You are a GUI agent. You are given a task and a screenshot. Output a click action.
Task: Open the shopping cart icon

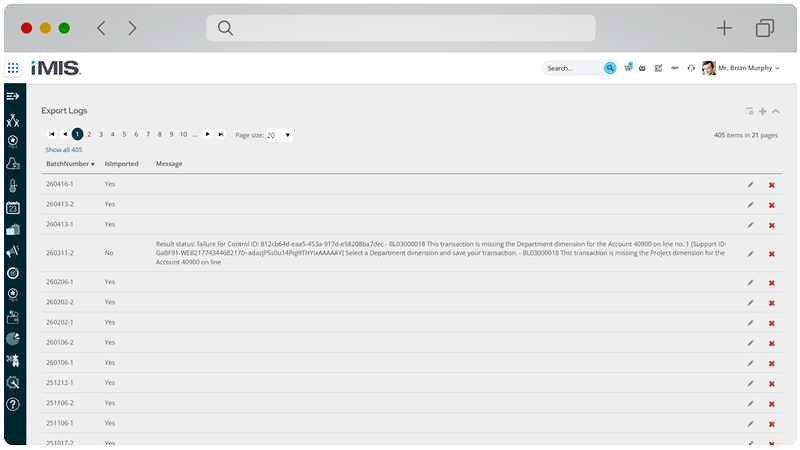(x=628, y=67)
